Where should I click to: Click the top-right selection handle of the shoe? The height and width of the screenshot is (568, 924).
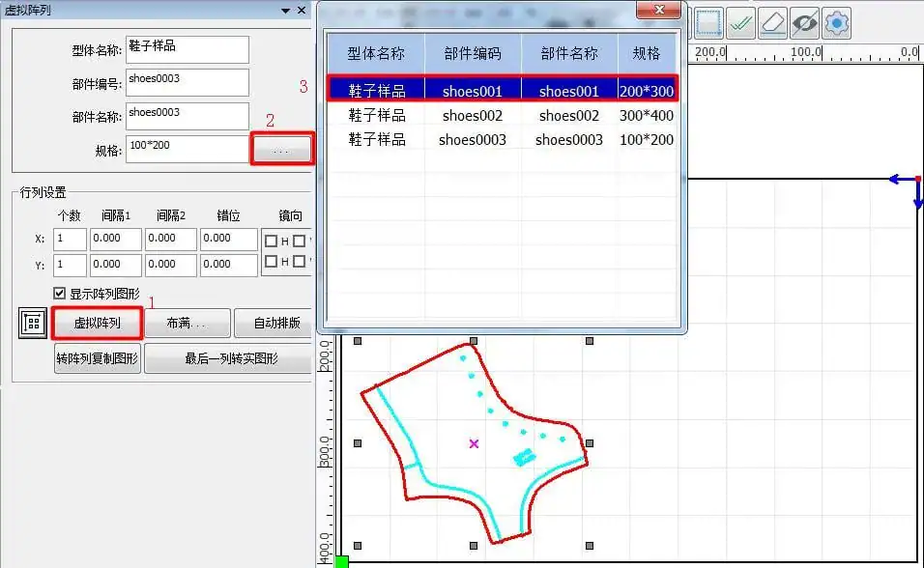tap(590, 341)
